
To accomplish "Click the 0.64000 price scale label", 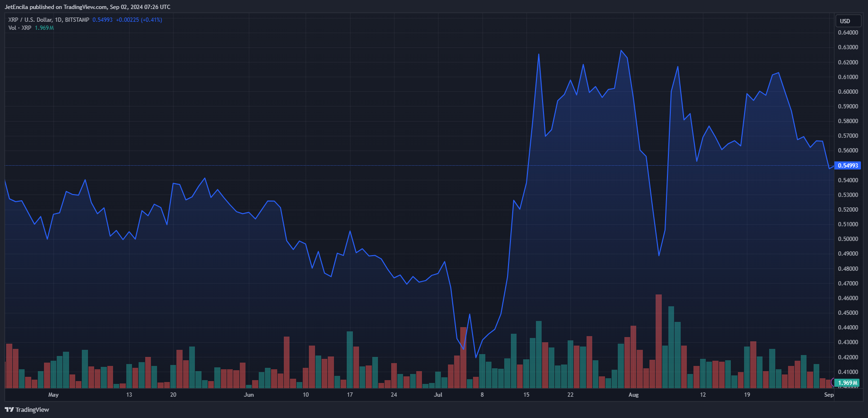I will pyautogui.click(x=848, y=33).
